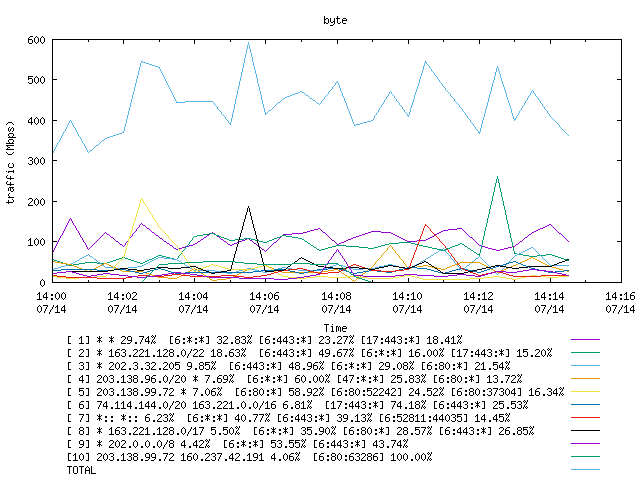
Task: Click the chart title 'byte'
Action: (335, 20)
